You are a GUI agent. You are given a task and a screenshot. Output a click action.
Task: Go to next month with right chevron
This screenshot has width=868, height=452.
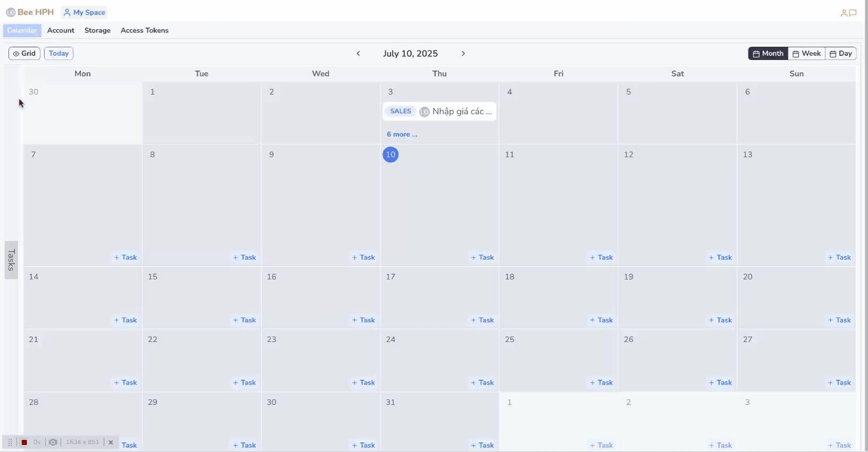click(463, 54)
